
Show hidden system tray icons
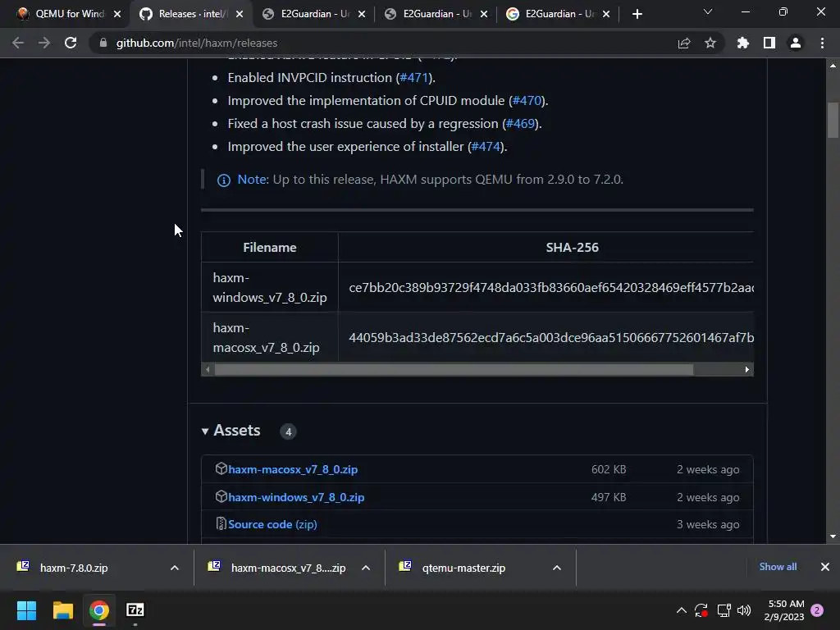(x=682, y=610)
